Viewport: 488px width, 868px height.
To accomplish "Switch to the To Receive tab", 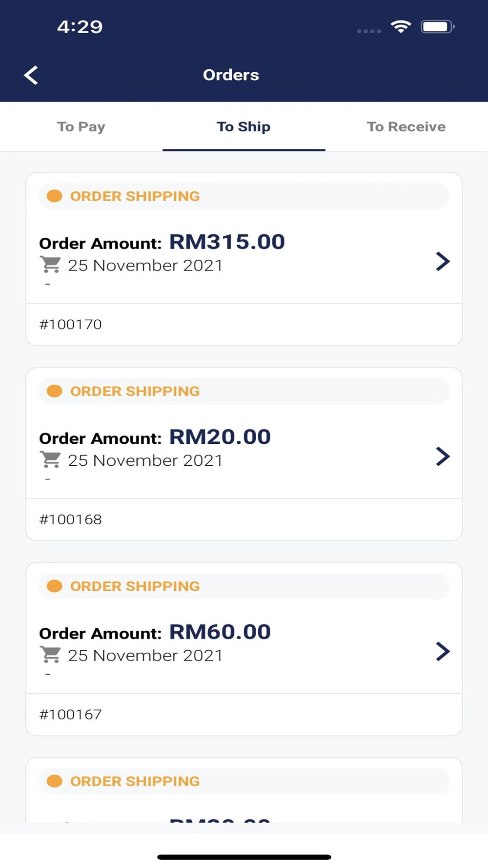I will tap(406, 127).
